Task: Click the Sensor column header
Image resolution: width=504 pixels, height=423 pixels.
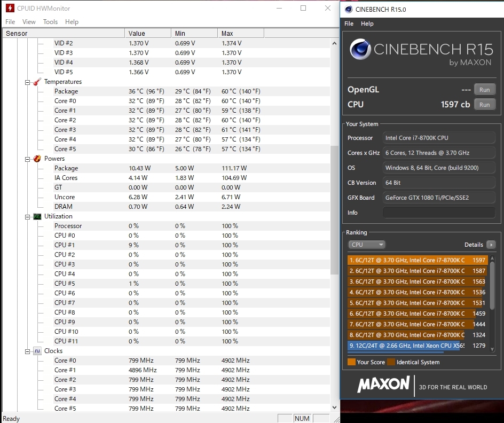Action: click(x=64, y=33)
